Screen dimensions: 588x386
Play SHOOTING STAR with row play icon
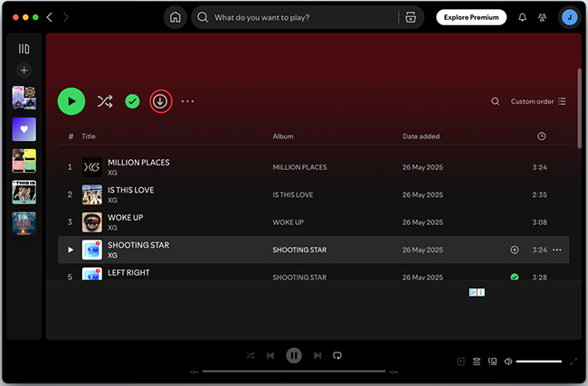click(x=71, y=249)
